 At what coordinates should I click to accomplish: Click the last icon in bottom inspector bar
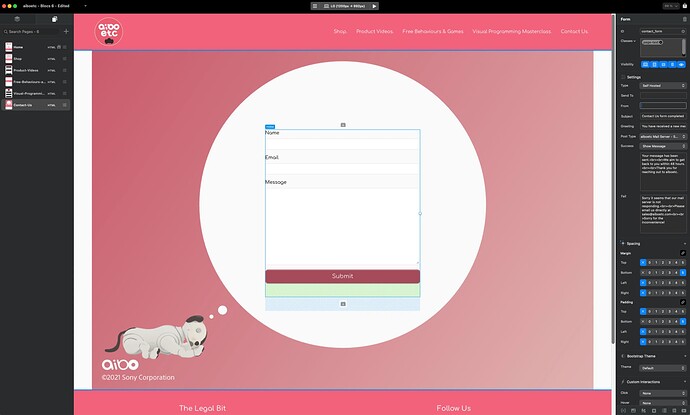click(684, 410)
